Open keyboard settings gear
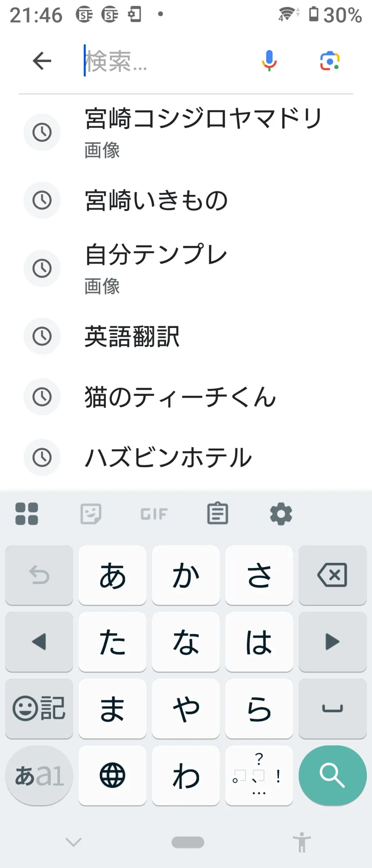 pos(281,514)
